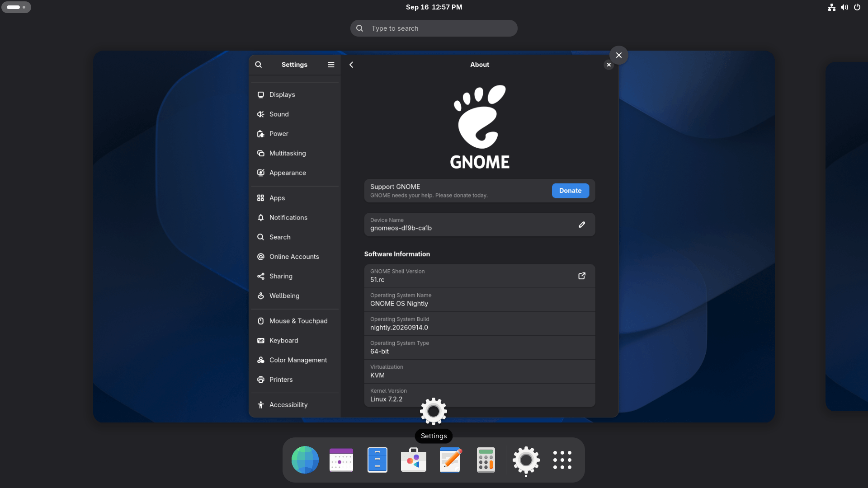Click the Printers icon in sidebar
This screenshot has width=868, height=488.
tap(261, 380)
